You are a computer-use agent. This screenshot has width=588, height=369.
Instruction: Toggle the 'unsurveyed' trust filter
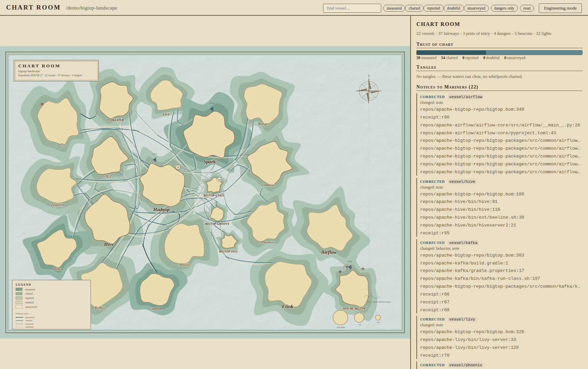coord(476,8)
